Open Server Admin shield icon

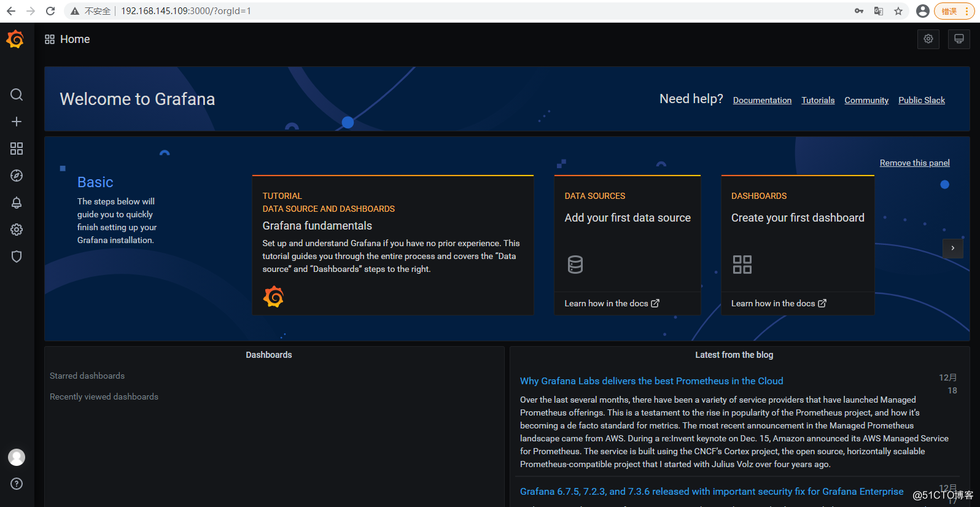click(17, 257)
